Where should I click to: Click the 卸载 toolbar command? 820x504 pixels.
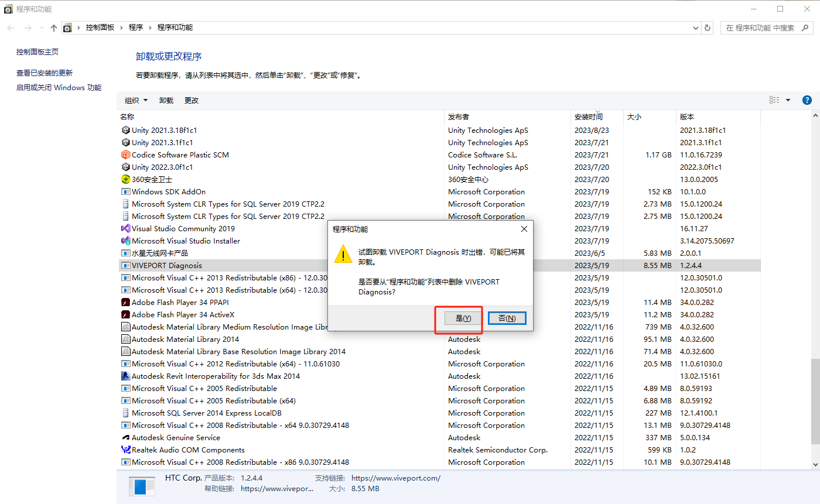coord(166,100)
